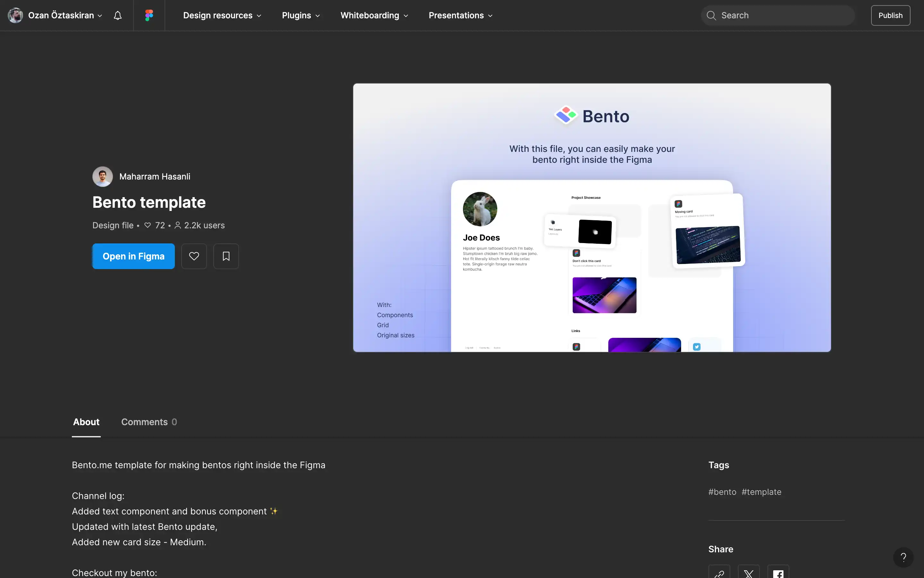
Task: Click the 'Bento.me template for making bentos' line
Action: pyautogui.click(x=199, y=465)
